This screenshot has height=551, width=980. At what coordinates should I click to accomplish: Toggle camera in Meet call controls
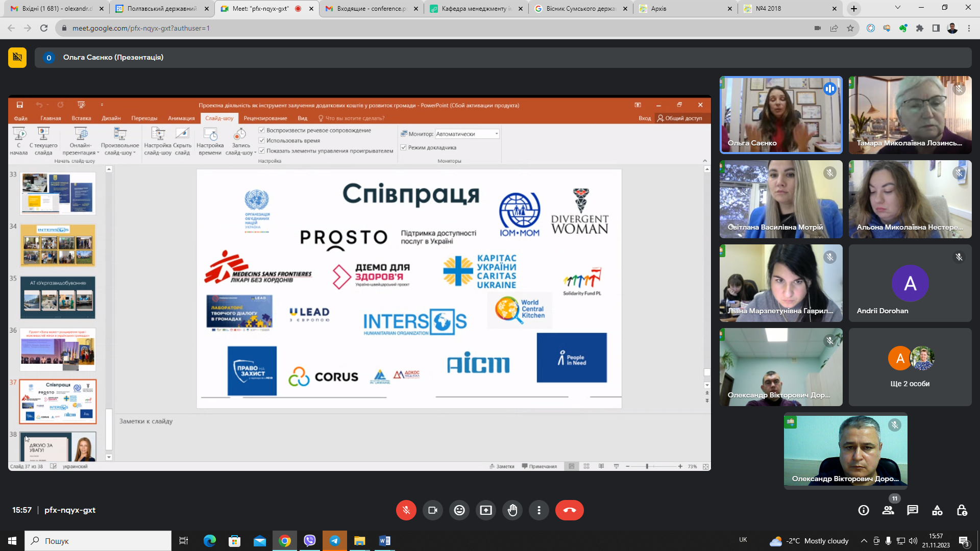click(x=433, y=510)
